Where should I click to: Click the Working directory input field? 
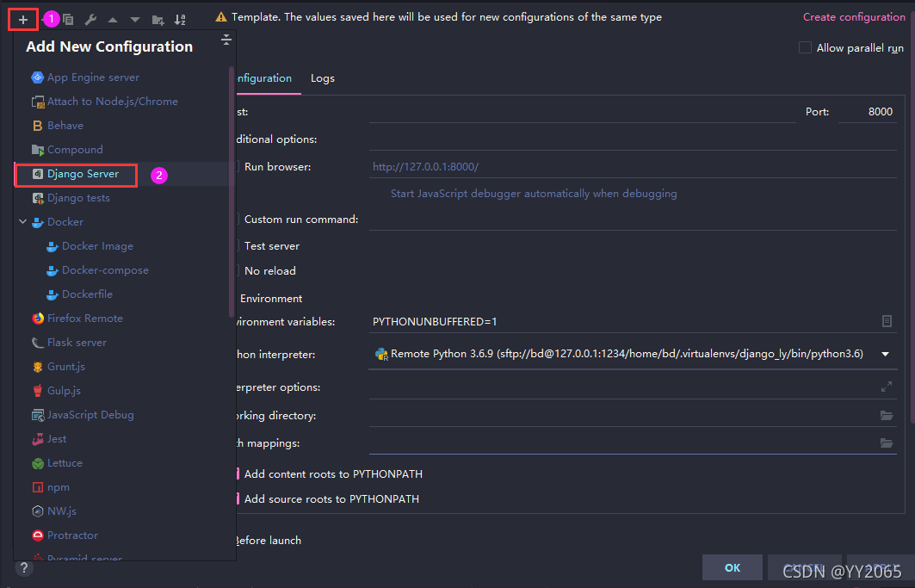(x=624, y=416)
